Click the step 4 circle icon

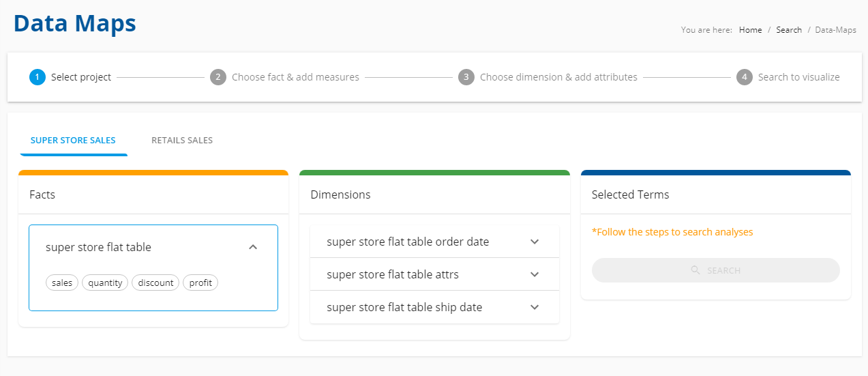(x=745, y=77)
